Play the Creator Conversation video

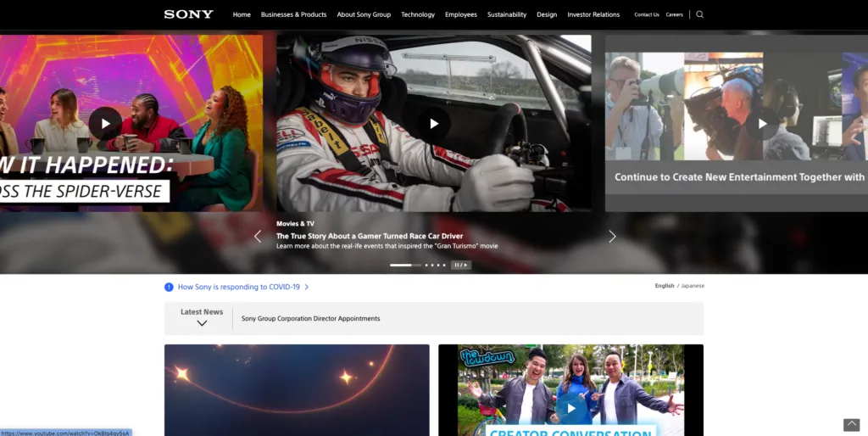click(x=570, y=408)
